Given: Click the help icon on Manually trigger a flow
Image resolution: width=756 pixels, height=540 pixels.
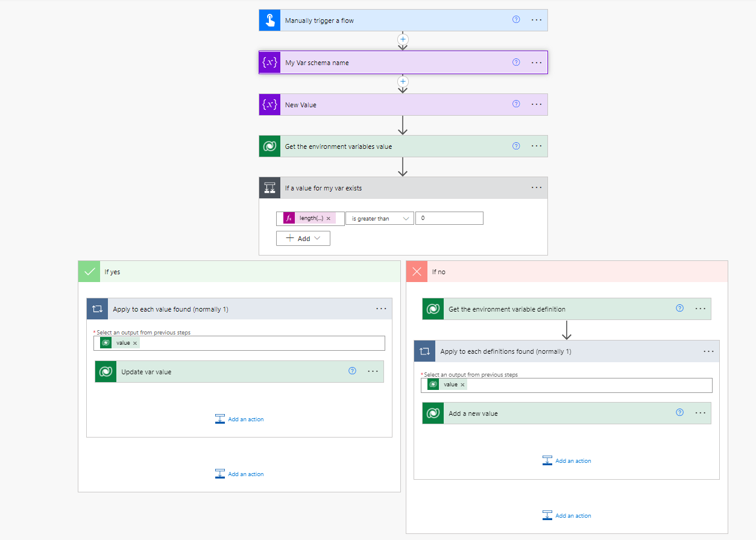Looking at the screenshot, I should [516, 20].
